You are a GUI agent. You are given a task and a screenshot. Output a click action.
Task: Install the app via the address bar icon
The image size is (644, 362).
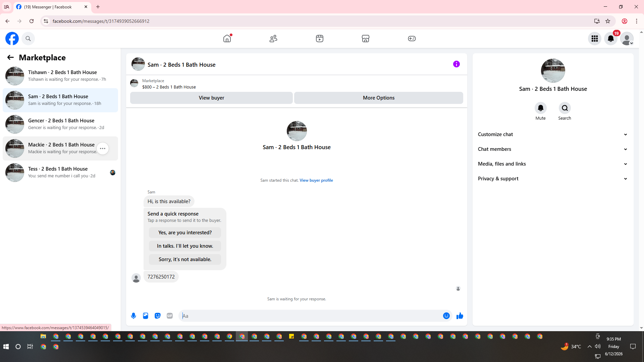click(597, 21)
